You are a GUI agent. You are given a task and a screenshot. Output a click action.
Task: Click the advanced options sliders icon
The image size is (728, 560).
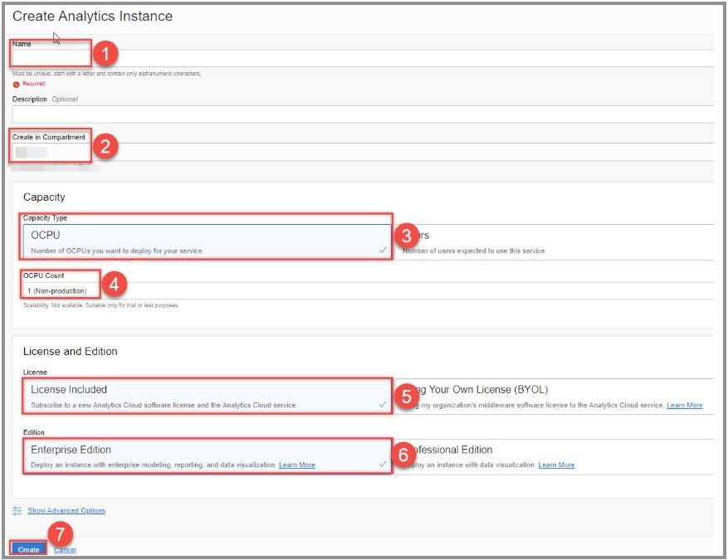pos(17,510)
